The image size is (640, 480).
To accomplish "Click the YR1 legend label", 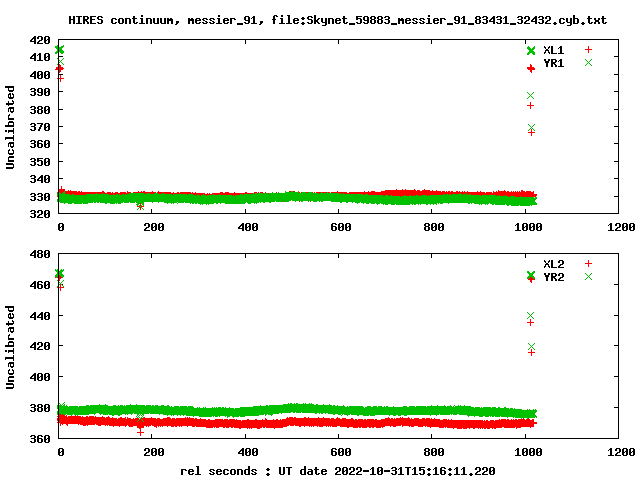I will [x=553, y=63].
